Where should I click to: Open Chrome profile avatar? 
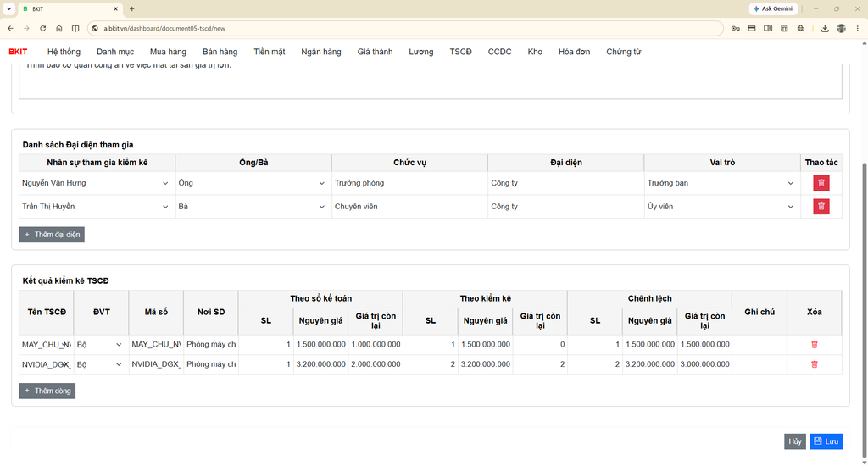(x=842, y=28)
